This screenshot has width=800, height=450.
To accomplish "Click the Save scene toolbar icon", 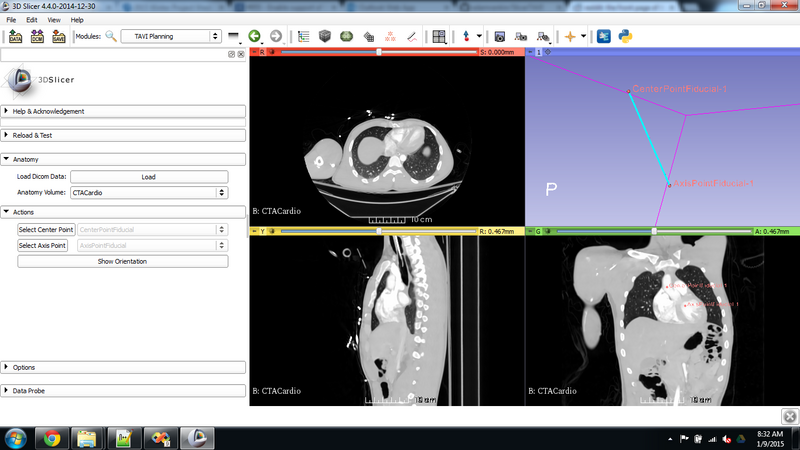I will click(59, 36).
